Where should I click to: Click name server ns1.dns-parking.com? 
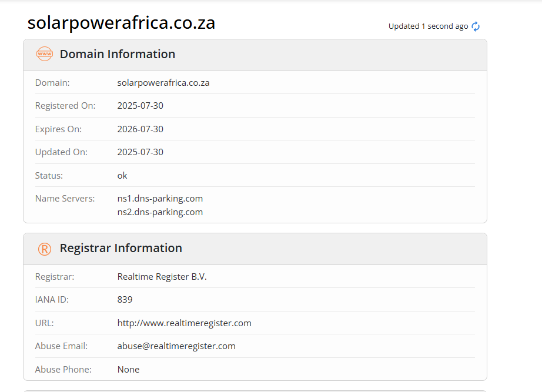coord(160,199)
